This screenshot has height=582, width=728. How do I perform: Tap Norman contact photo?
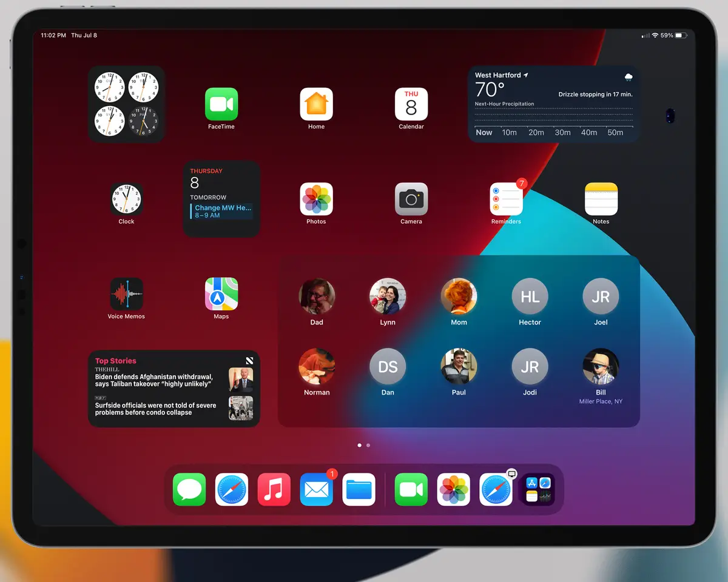(x=317, y=366)
